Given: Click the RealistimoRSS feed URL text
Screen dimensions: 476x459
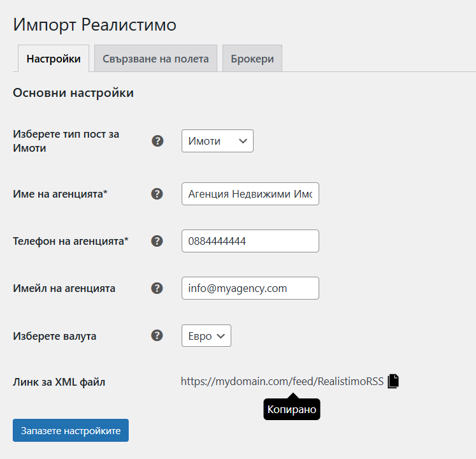Looking at the screenshot, I should tap(282, 382).
